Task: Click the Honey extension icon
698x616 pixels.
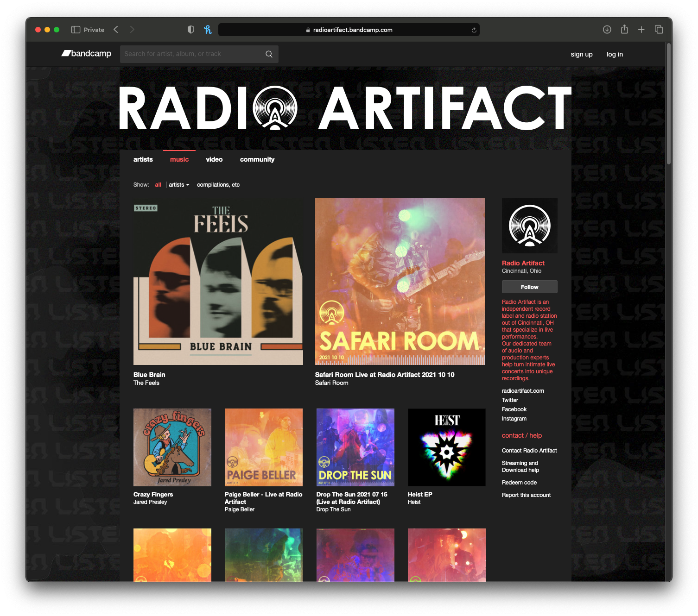Action: [x=208, y=30]
